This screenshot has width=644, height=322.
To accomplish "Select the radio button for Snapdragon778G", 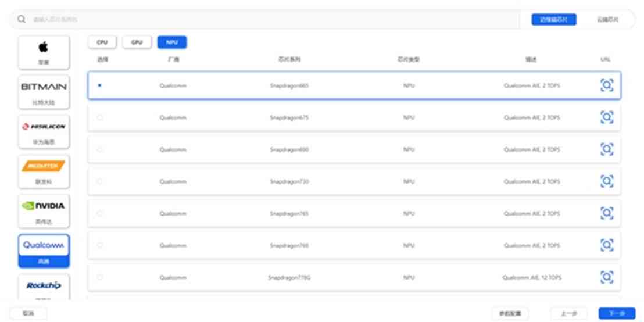I will click(100, 277).
